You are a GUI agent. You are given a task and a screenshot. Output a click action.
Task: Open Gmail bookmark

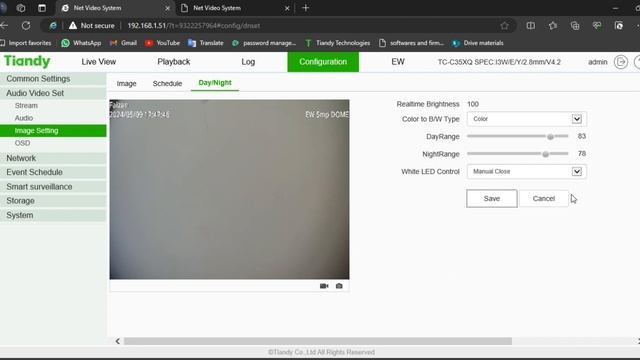pyautogui.click(x=123, y=43)
